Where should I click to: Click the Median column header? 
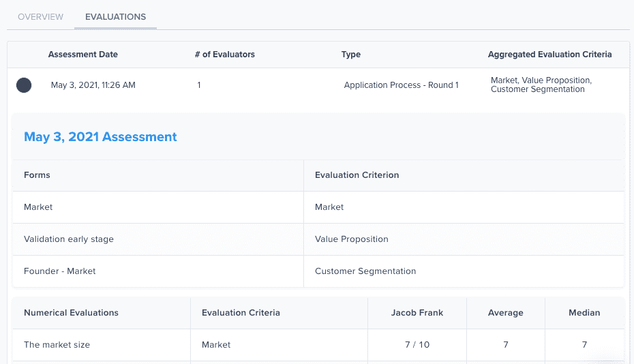584,313
